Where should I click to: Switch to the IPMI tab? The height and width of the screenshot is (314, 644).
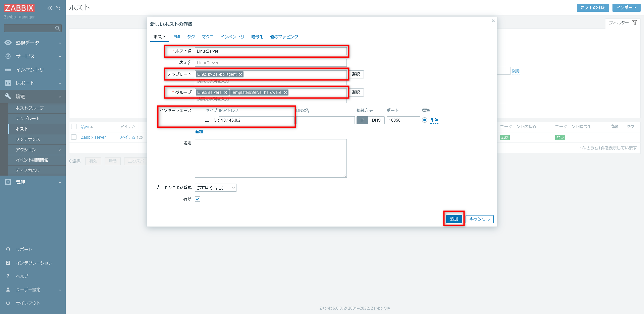point(176,37)
